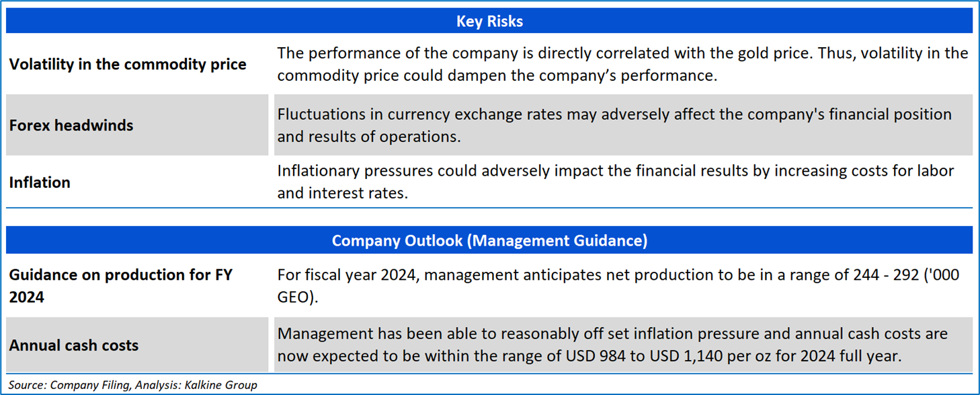Screen dimensions: 980x395
Task: Click the net production guidance description text
Action: [618, 285]
